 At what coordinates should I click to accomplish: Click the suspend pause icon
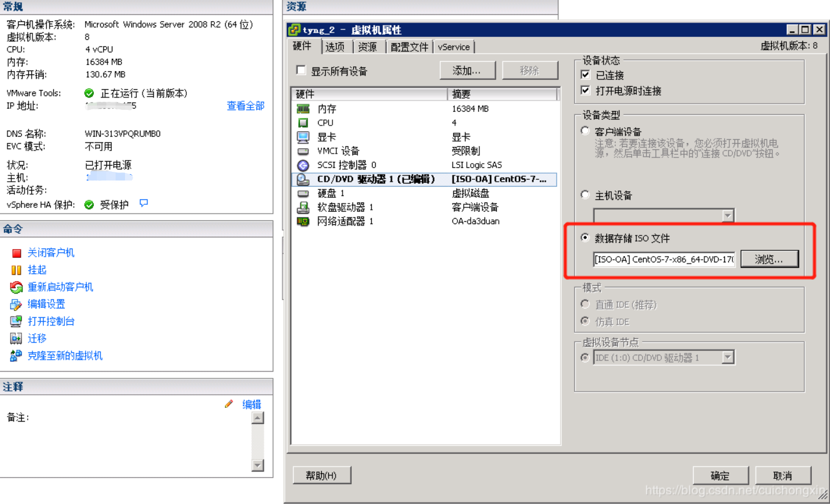pos(16,270)
